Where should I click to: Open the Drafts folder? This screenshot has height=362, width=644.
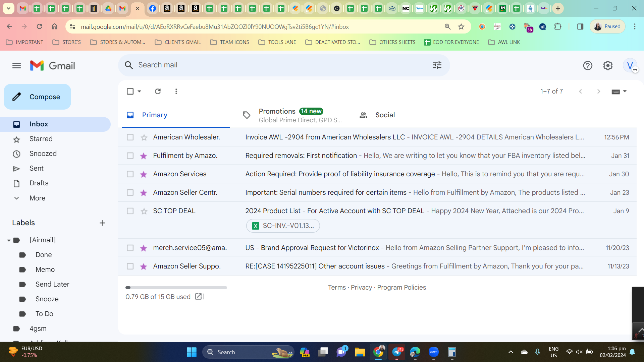(x=39, y=183)
